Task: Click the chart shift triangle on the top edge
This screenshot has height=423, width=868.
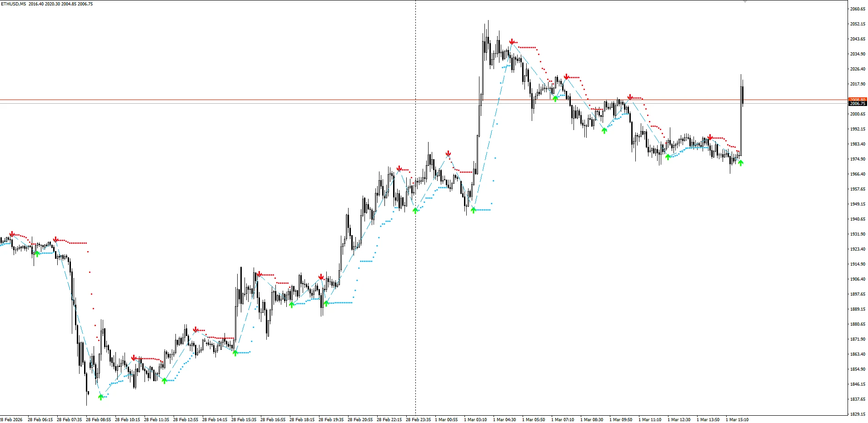Action: pos(745,2)
